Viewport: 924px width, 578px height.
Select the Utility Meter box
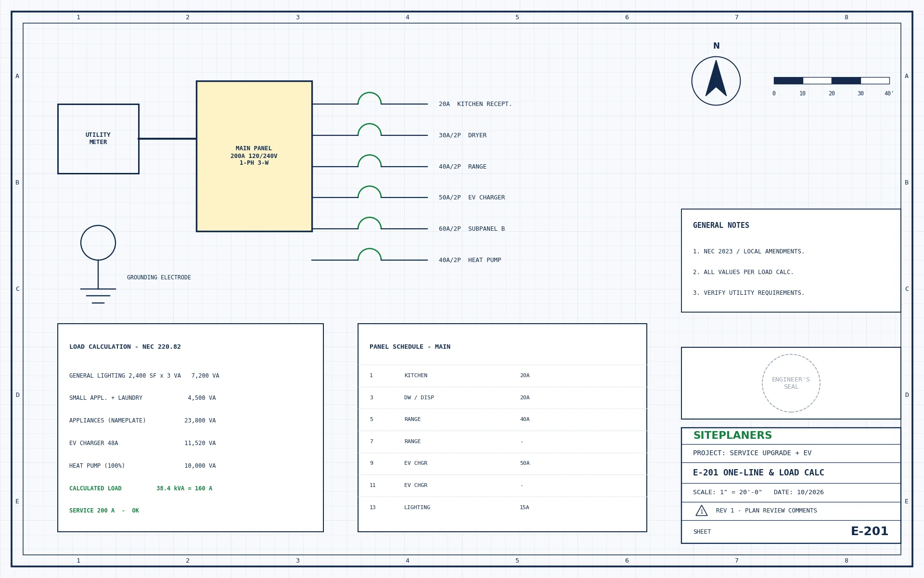(x=98, y=139)
